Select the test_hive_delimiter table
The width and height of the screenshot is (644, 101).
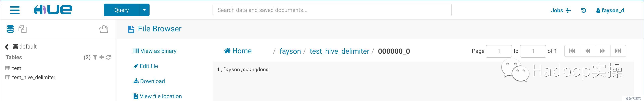point(34,77)
